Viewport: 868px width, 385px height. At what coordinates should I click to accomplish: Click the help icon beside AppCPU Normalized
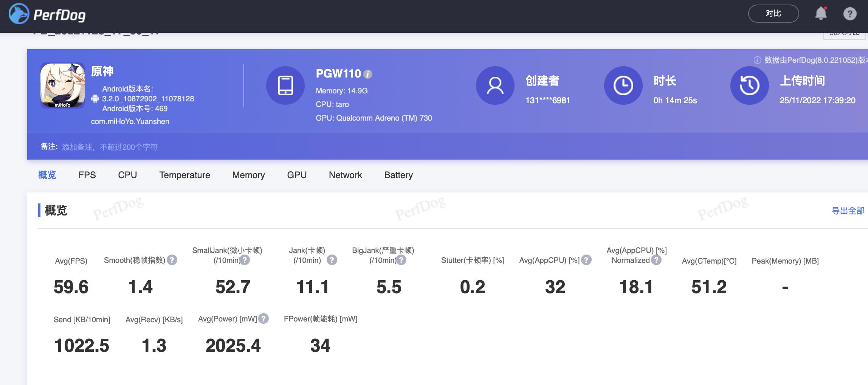(657, 260)
